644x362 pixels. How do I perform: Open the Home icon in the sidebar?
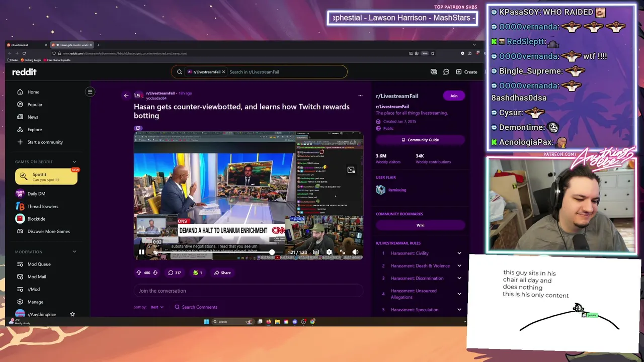pyautogui.click(x=20, y=92)
